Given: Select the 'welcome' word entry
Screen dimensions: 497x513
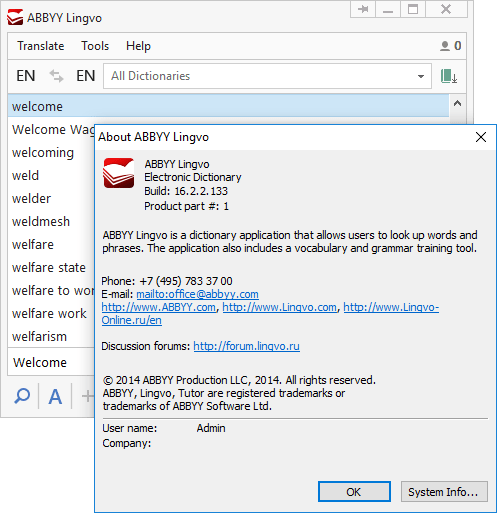Looking at the screenshot, I should point(228,106).
